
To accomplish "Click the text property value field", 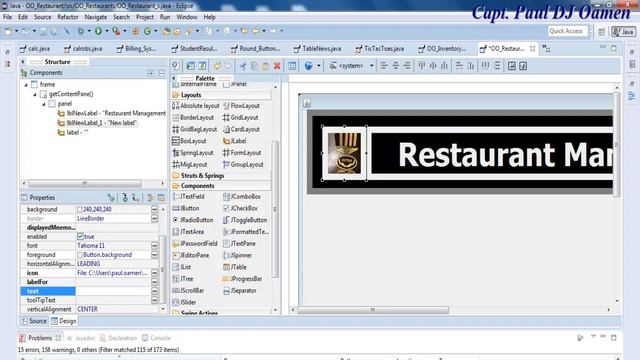I will tap(113, 291).
